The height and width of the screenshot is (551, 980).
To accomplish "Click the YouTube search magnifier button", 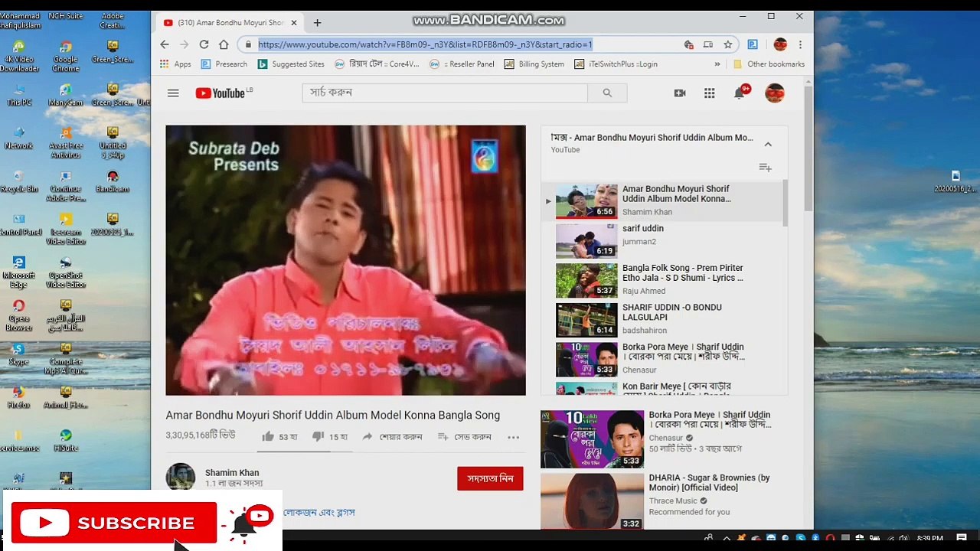I will coord(607,93).
